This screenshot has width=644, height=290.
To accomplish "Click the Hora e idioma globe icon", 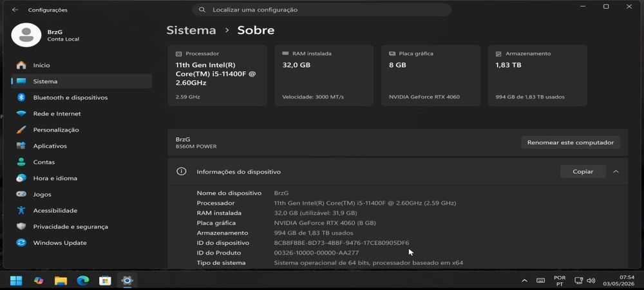I will [21, 178].
